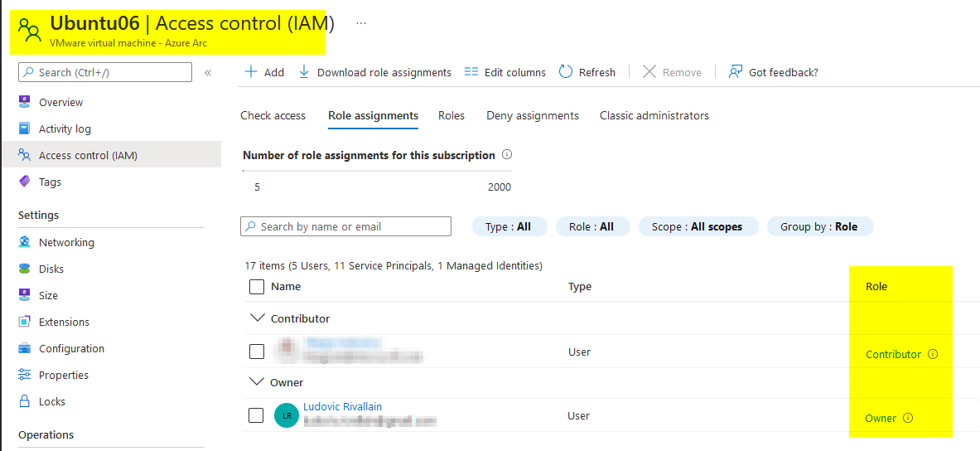Click the Ubuntu06 access control people icon

(29, 29)
